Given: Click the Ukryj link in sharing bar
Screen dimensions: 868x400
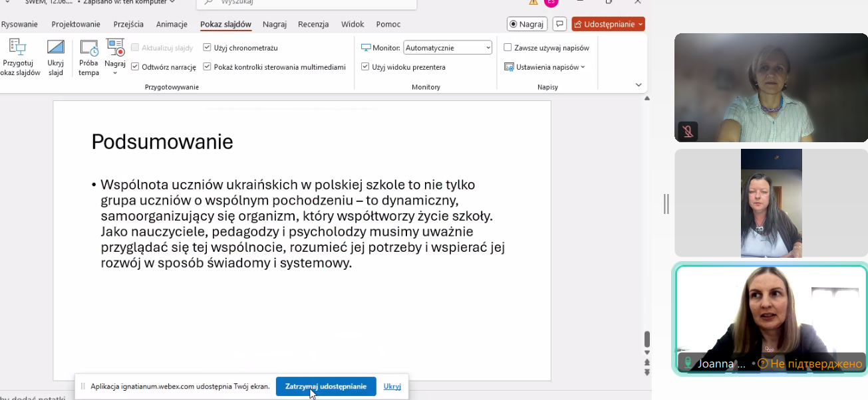Looking at the screenshot, I should tap(392, 386).
